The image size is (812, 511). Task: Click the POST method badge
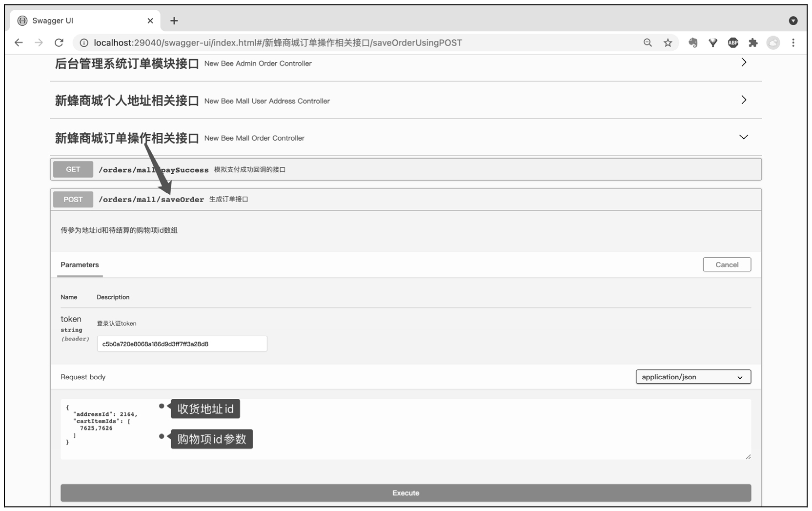tap(73, 199)
